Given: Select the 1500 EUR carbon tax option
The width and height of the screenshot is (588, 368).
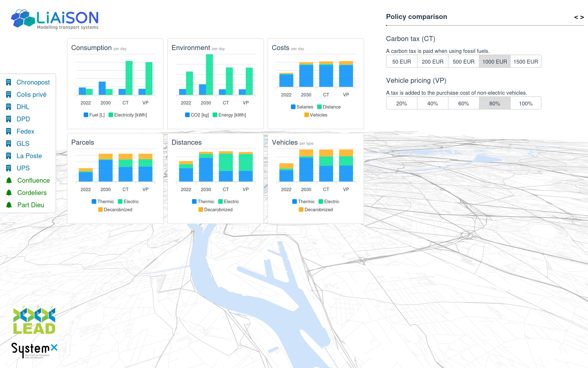Looking at the screenshot, I should pyautogui.click(x=525, y=62).
